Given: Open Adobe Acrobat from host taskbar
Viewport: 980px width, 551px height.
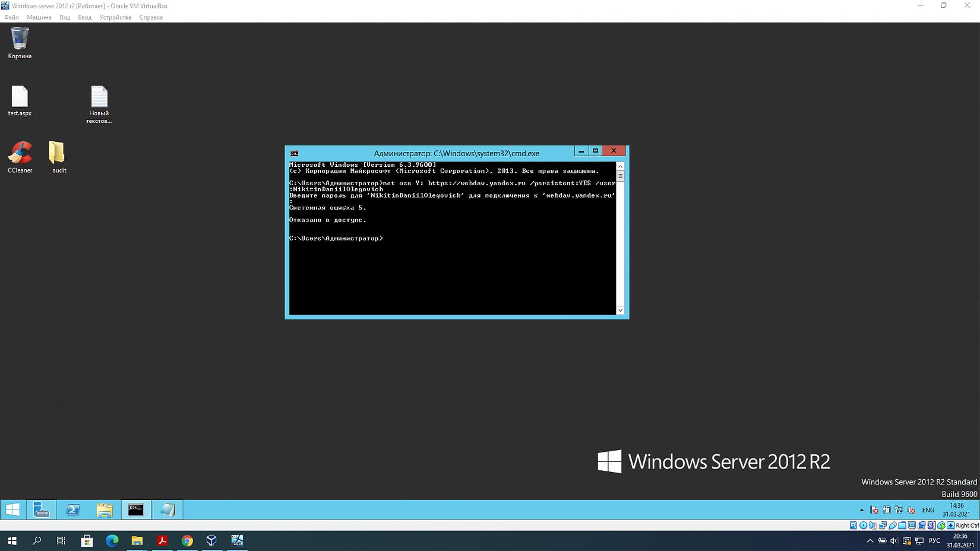Looking at the screenshot, I should coord(162,540).
